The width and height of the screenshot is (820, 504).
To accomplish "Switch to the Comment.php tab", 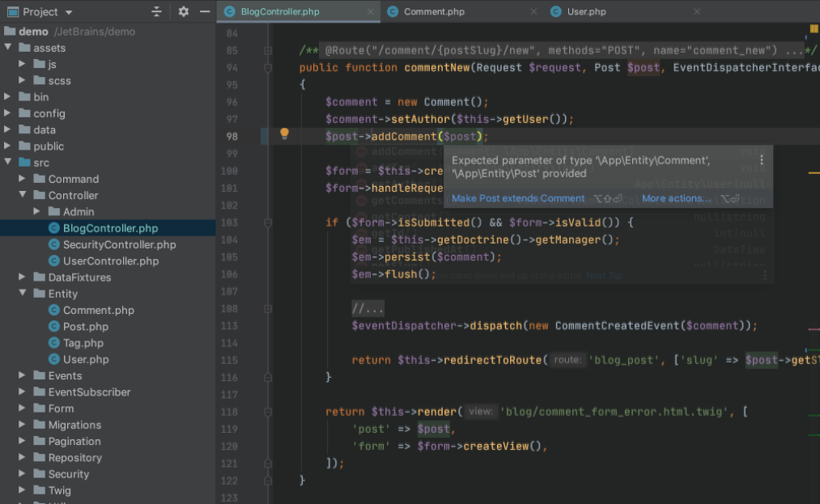I will click(434, 11).
